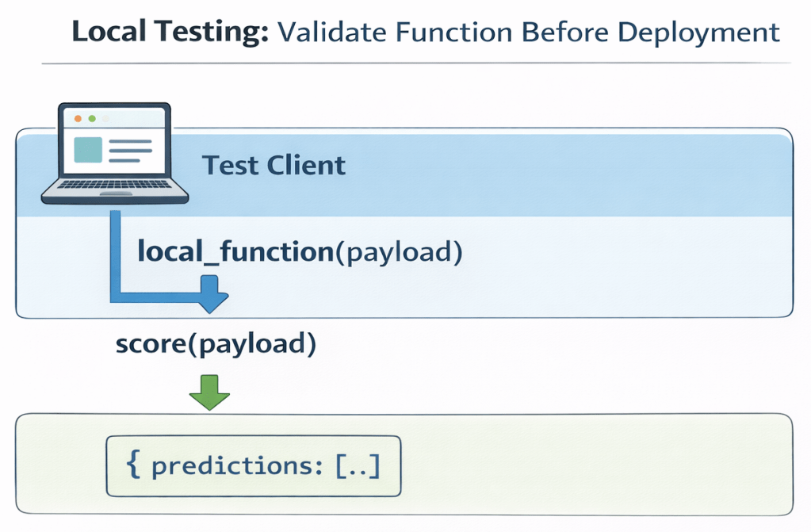Viewport: 811px width, 532px height.
Task: Click the green dot on the laptop screen
Action: tap(92, 118)
